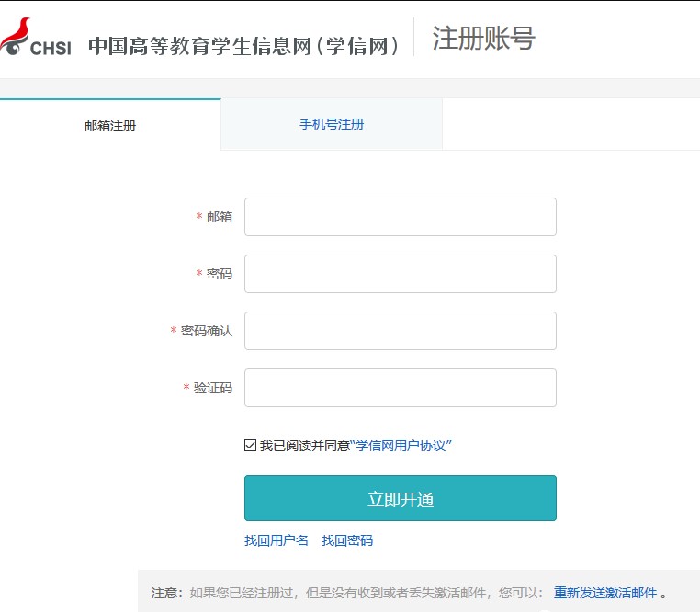Uncheck the user agreement checkbox
This screenshot has height=612, width=700.
[x=251, y=446]
